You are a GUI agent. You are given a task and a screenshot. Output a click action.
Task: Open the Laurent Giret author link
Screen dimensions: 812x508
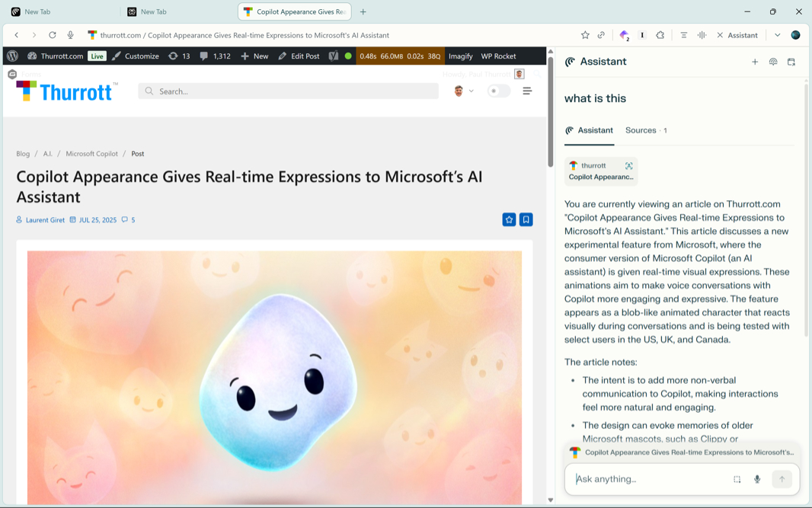[x=45, y=220]
